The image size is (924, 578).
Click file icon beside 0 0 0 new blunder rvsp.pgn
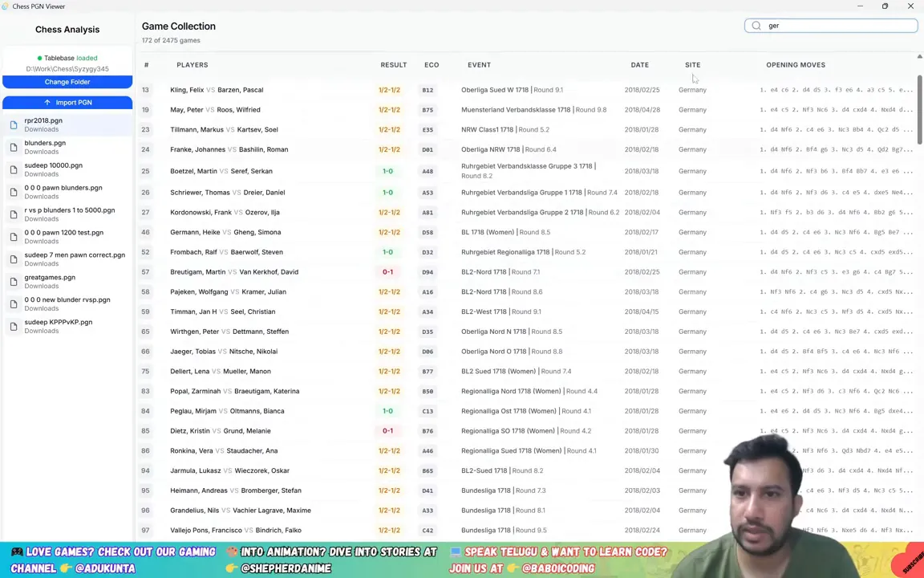pyautogui.click(x=14, y=303)
